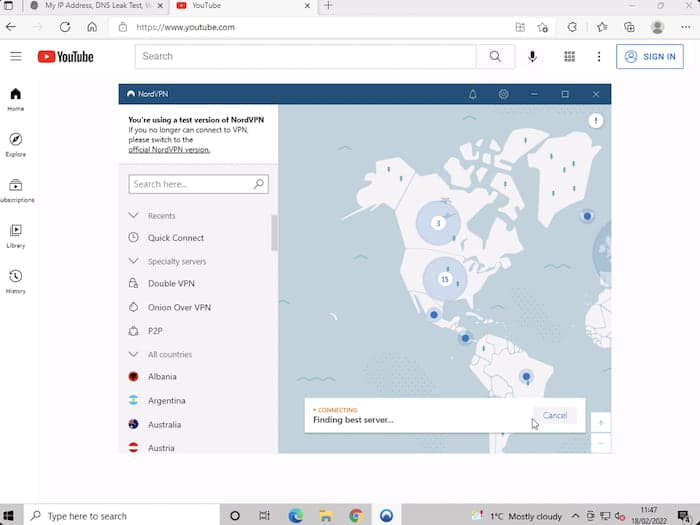
Task: Click YouTube SIGN IN button
Action: pos(650,56)
